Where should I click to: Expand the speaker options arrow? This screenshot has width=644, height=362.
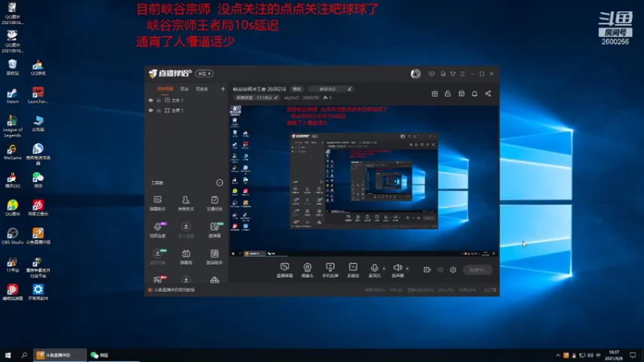(407, 269)
